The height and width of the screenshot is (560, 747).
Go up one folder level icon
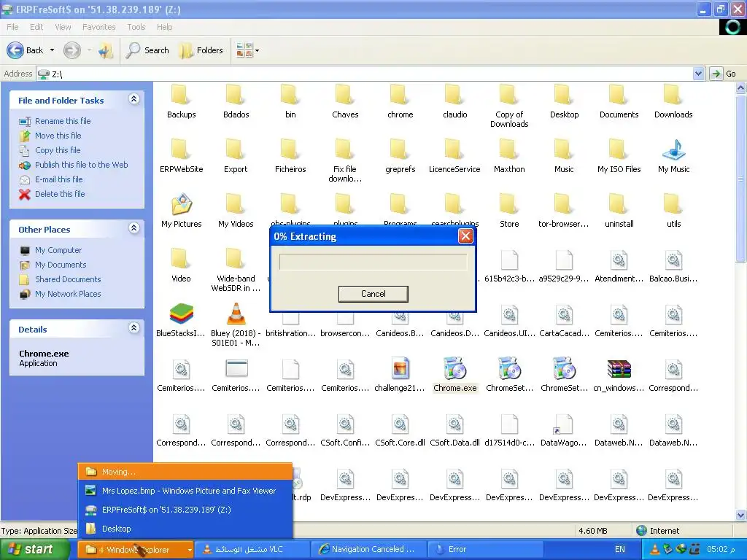coord(105,50)
